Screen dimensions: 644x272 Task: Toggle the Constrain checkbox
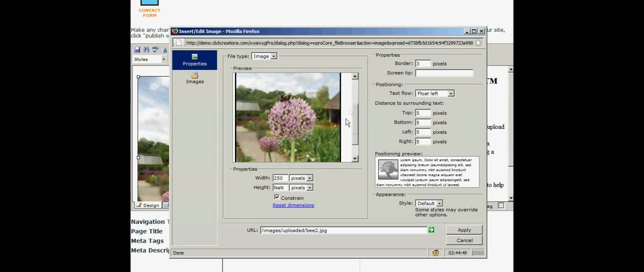coord(277,197)
